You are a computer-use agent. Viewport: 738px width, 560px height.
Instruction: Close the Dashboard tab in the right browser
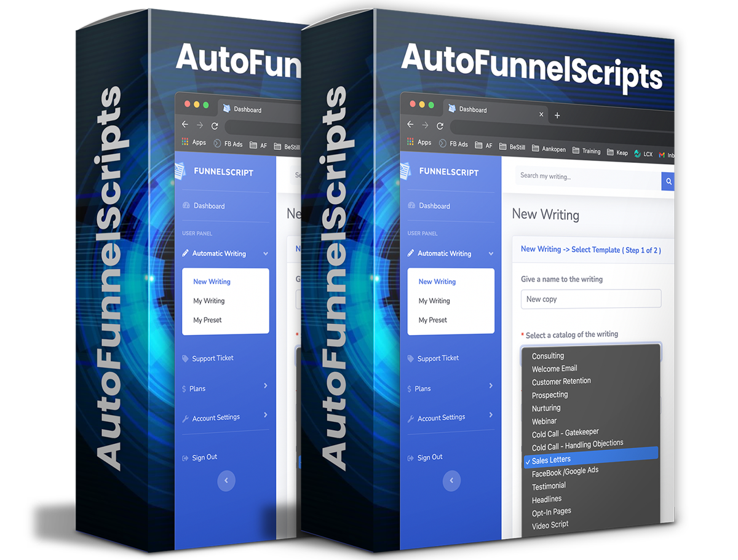541,114
